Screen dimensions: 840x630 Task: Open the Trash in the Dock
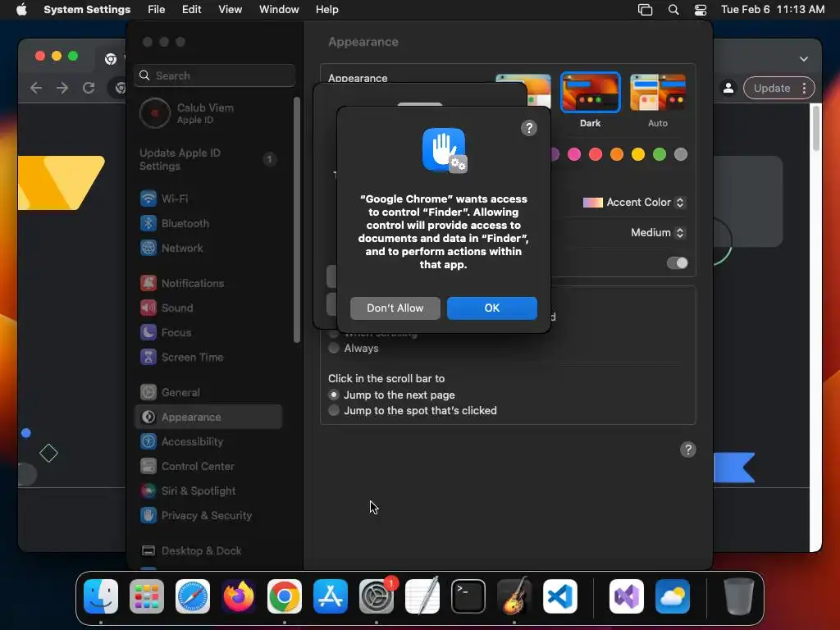pyautogui.click(x=739, y=596)
